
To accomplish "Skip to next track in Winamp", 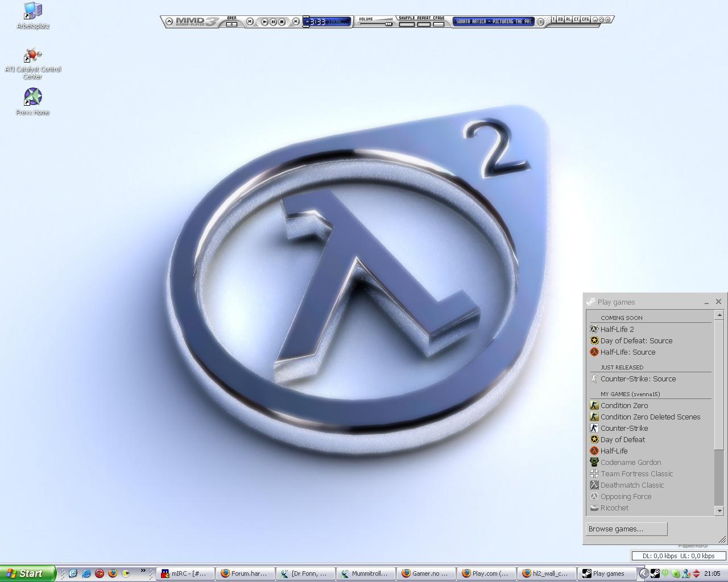I will pos(296,22).
